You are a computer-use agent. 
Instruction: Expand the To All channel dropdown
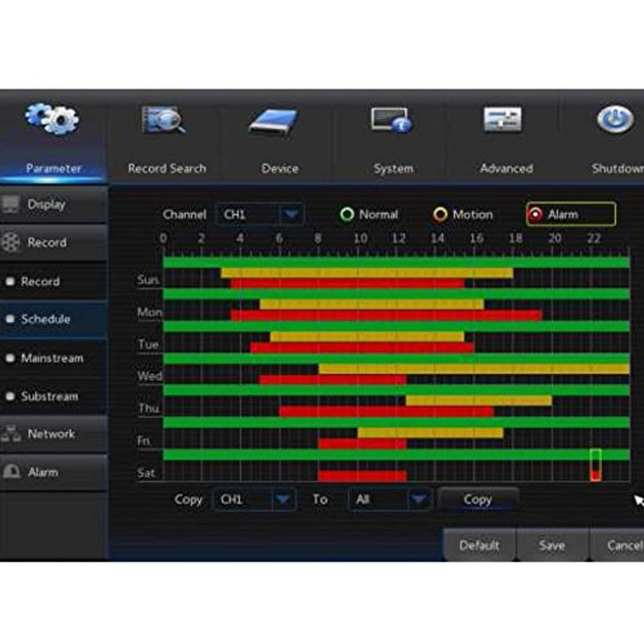point(419,500)
